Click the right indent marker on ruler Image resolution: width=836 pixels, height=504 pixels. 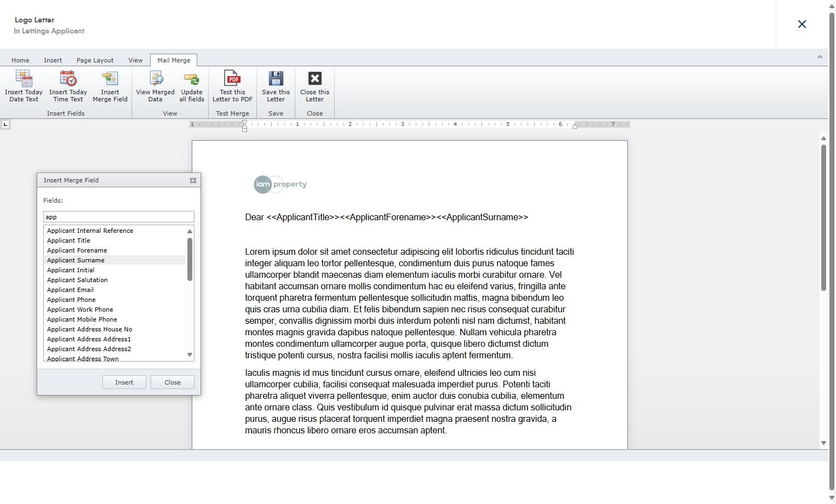575,126
